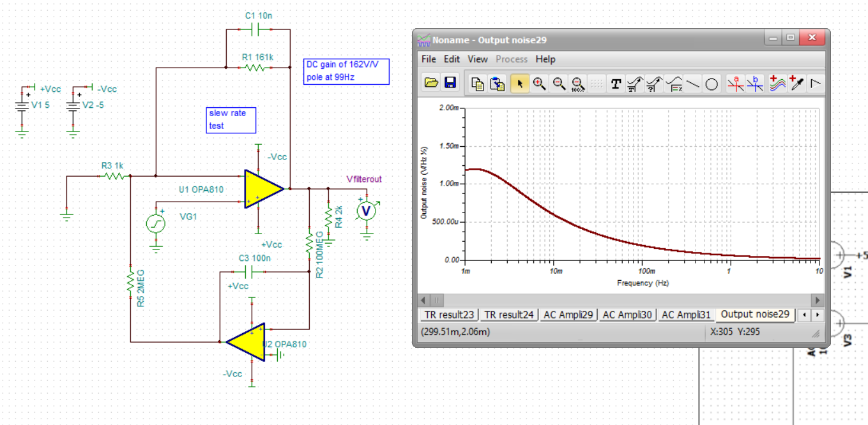Select the U1 OPA810 op-amp symbol

click(x=263, y=189)
